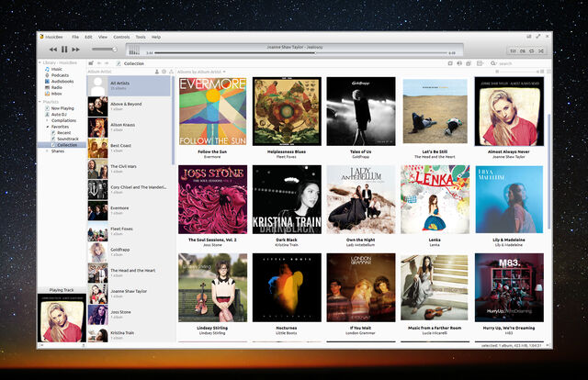The height and width of the screenshot is (380, 588).
Task: Click the Dark Black album cover
Action: (287, 199)
